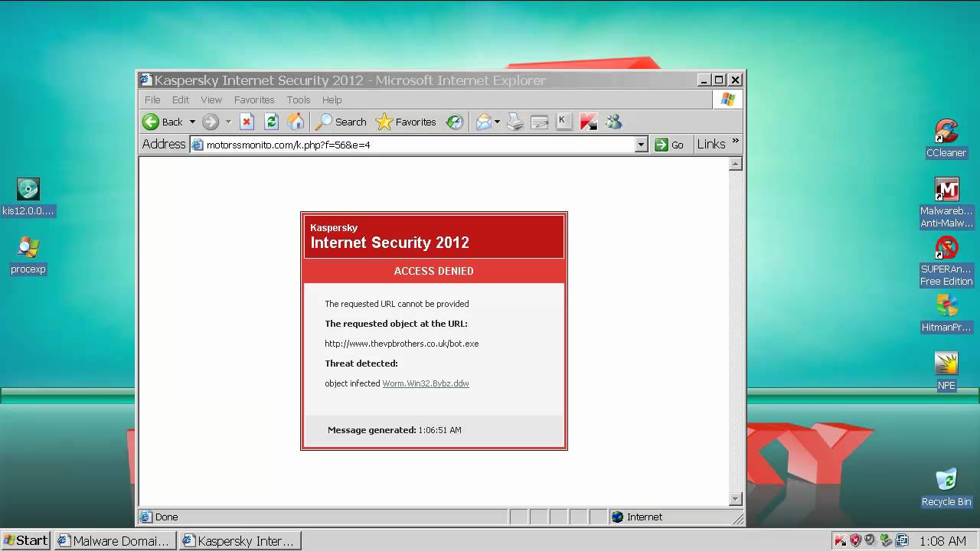980x551 pixels.
Task: Print the page with printer icon
Action: click(x=515, y=122)
